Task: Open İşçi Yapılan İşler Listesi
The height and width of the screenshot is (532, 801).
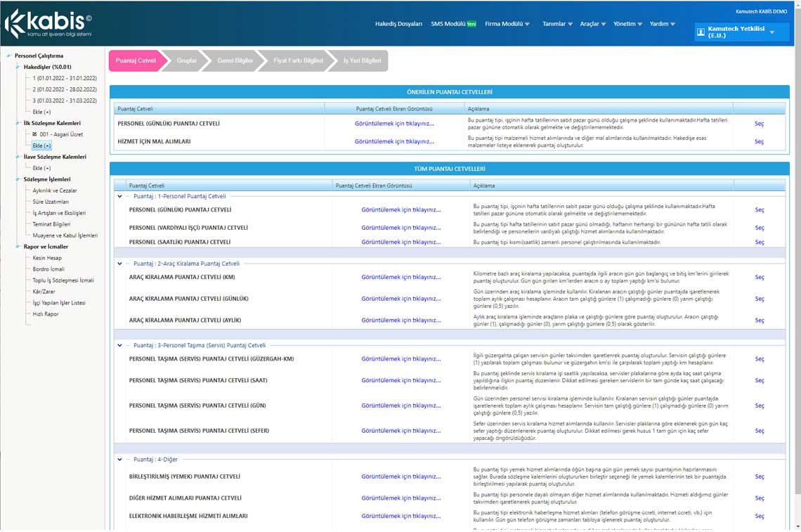Action: pyautogui.click(x=59, y=303)
